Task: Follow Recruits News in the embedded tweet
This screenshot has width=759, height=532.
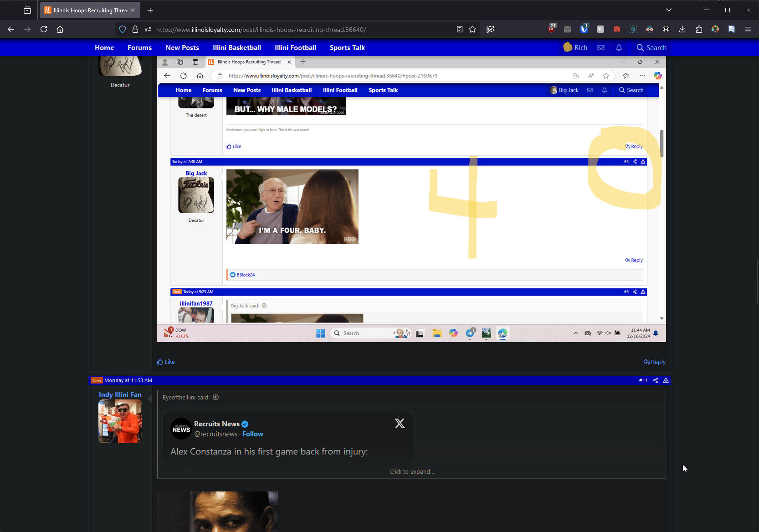Action: point(253,434)
